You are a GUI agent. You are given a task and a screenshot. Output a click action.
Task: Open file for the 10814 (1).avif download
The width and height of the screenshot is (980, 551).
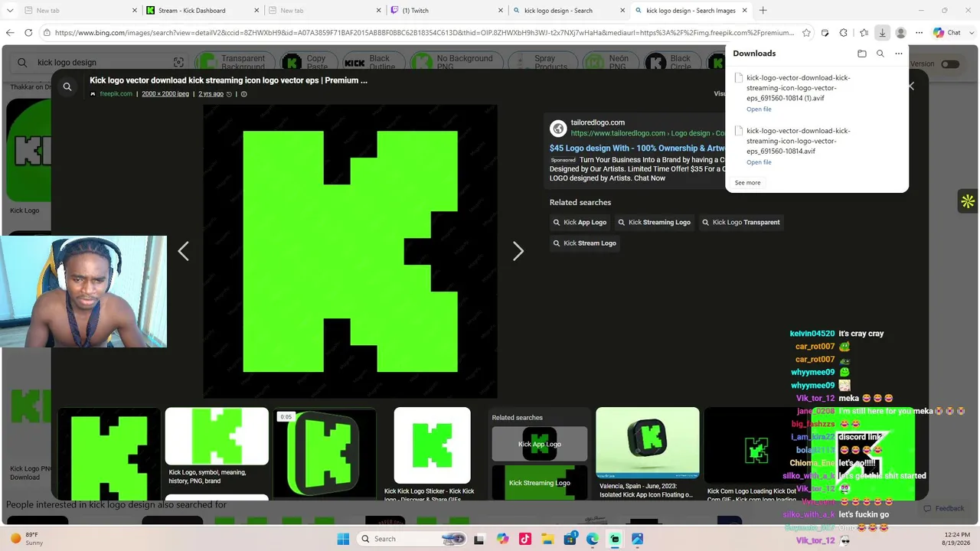(759, 109)
